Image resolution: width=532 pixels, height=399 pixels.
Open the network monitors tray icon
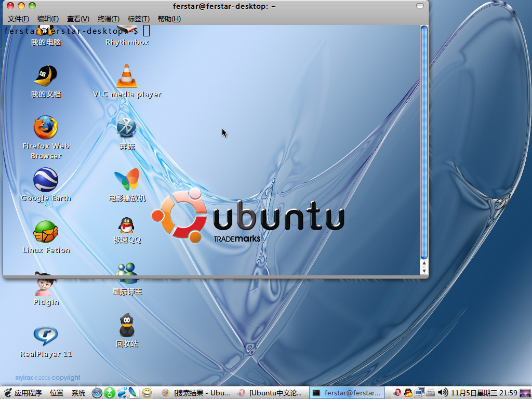coord(420,393)
